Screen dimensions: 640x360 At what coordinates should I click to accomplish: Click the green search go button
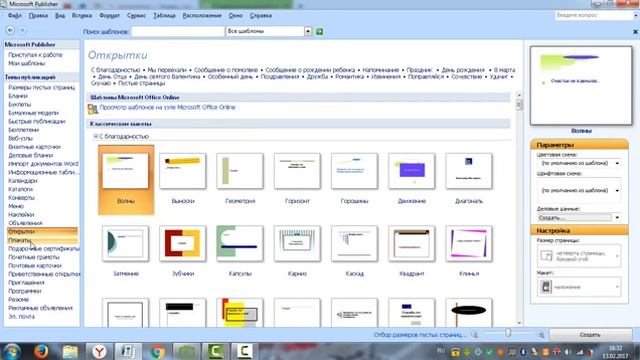click(320, 31)
